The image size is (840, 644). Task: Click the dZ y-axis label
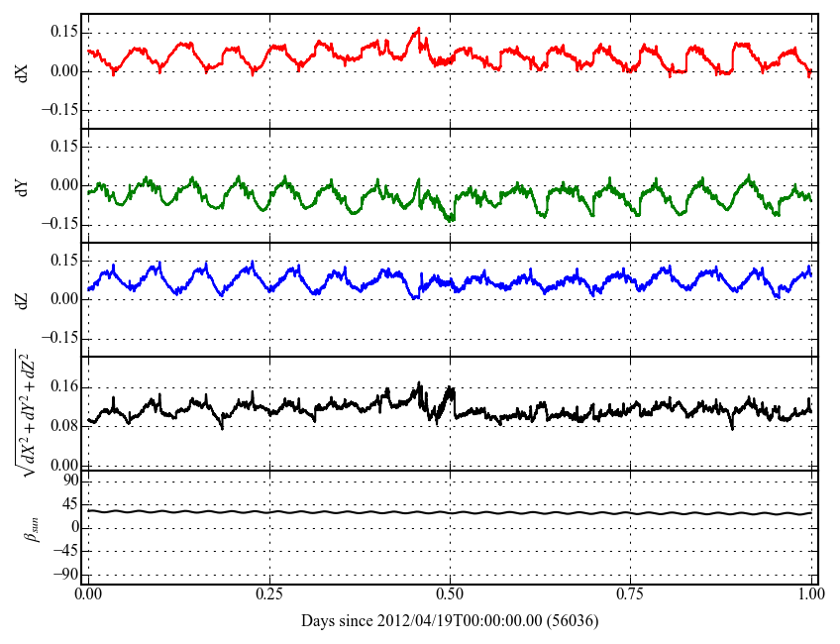23,299
